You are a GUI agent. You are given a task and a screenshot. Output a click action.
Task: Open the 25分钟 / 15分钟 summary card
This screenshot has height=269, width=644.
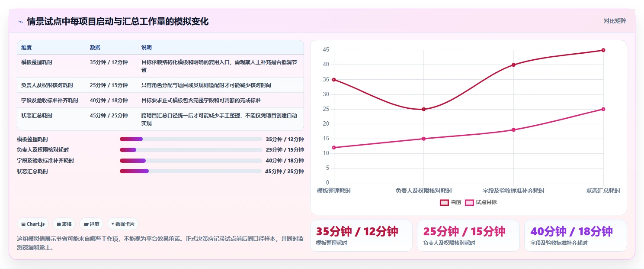(x=468, y=236)
